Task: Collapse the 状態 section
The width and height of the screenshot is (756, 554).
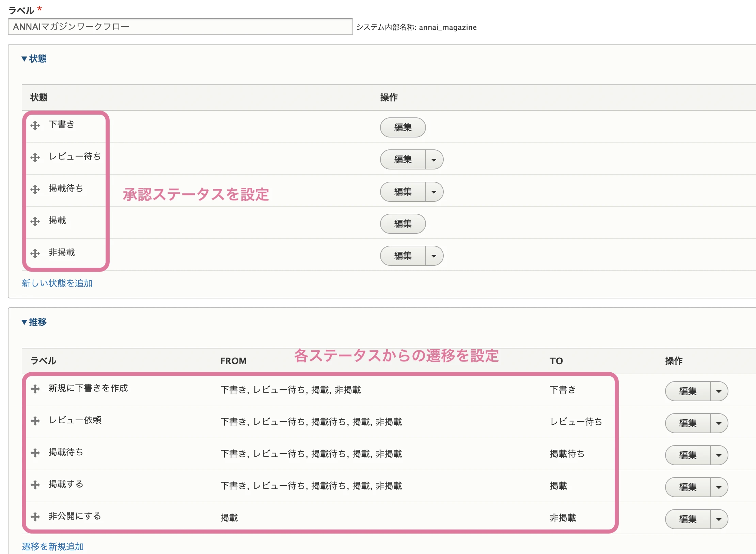Action: [x=34, y=59]
